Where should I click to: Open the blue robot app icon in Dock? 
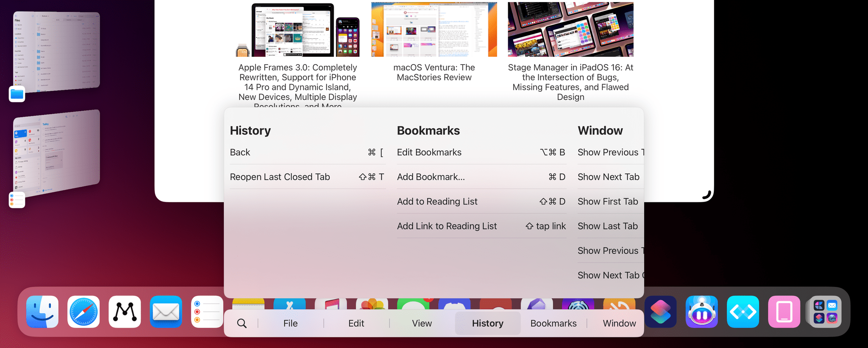[701, 312]
